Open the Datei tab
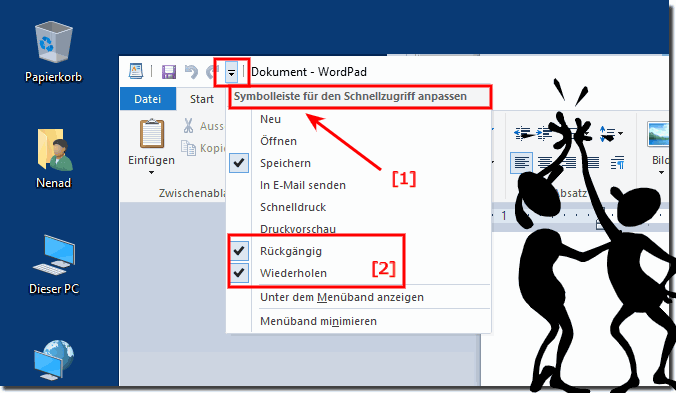 pyautogui.click(x=147, y=99)
